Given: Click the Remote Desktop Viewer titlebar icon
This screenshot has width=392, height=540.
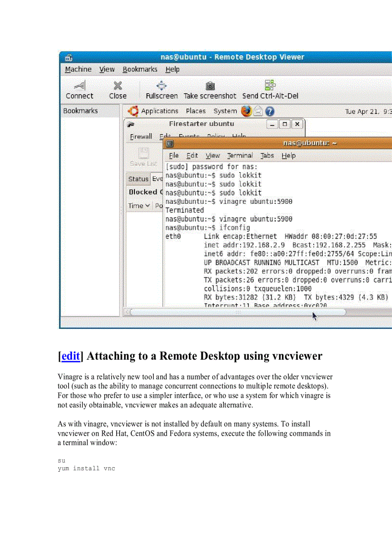Looking at the screenshot, I should point(68,57).
